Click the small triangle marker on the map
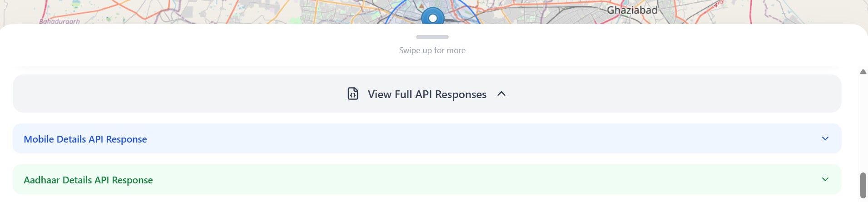Screen dimensions: 868x202 pos(422,6)
